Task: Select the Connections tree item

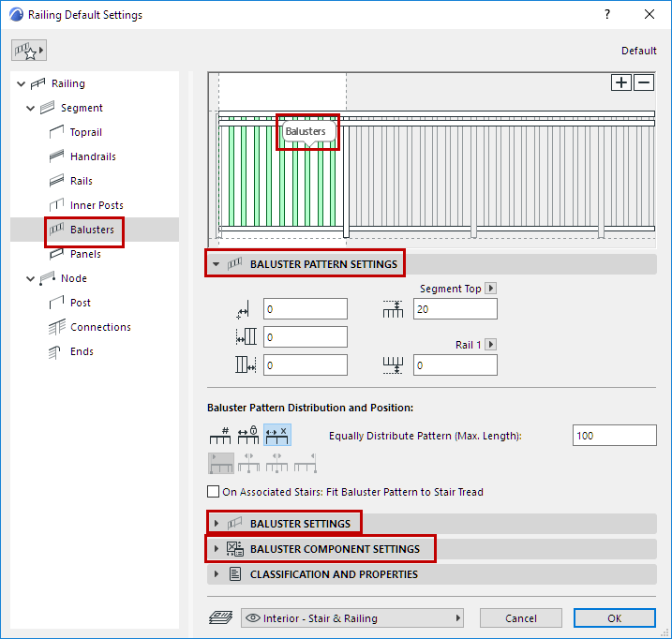Action: 100,327
